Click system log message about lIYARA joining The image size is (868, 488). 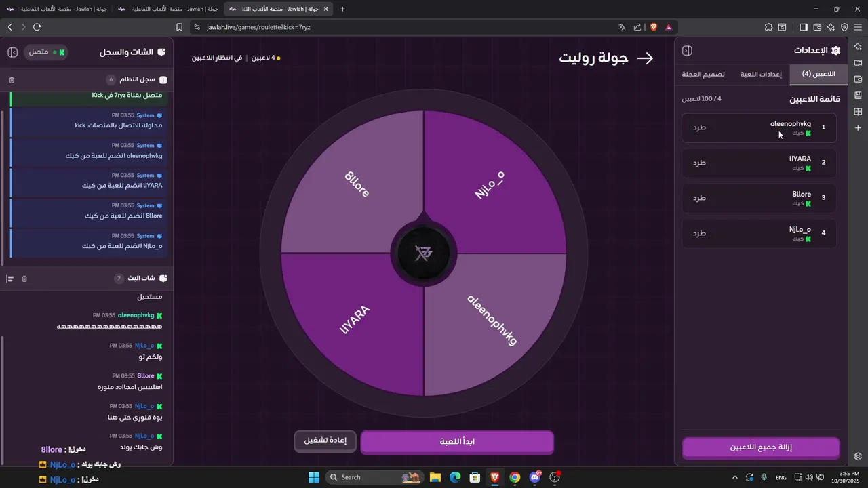tap(90, 180)
